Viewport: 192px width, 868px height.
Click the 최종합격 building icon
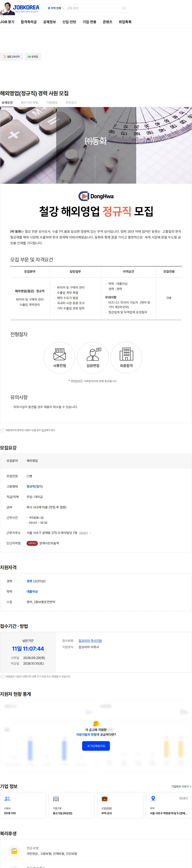point(126,354)
